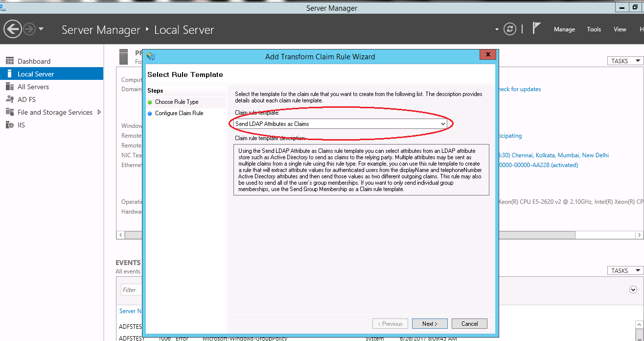Select AD FS in the sidebar
644x341 pixels.
[51, 99]
